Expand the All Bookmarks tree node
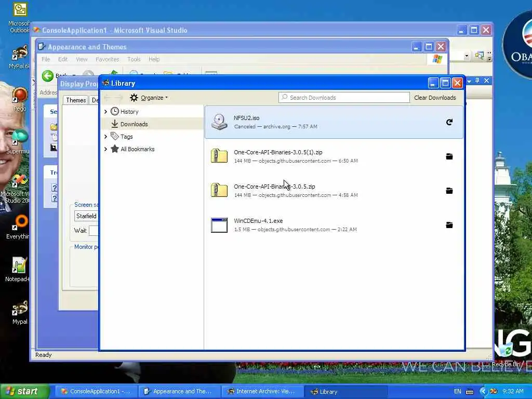Image resolution: width=532 pixels, height=399 pixels. point(105,149)
